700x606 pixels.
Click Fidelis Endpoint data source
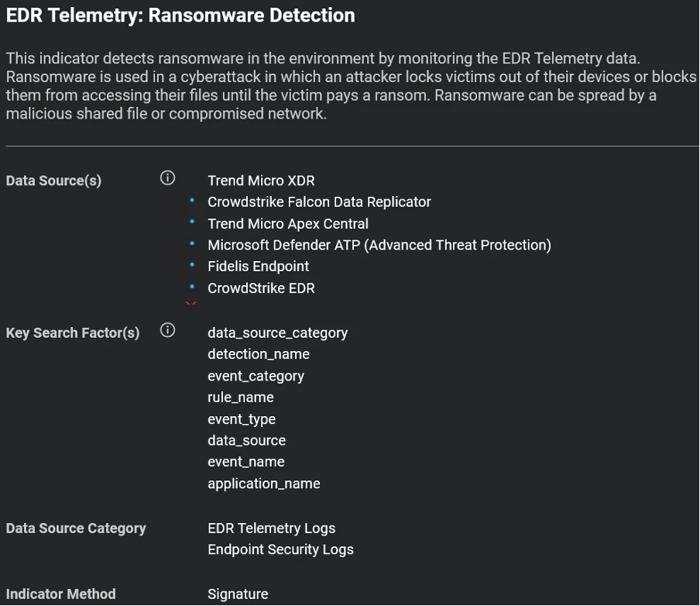258,267
